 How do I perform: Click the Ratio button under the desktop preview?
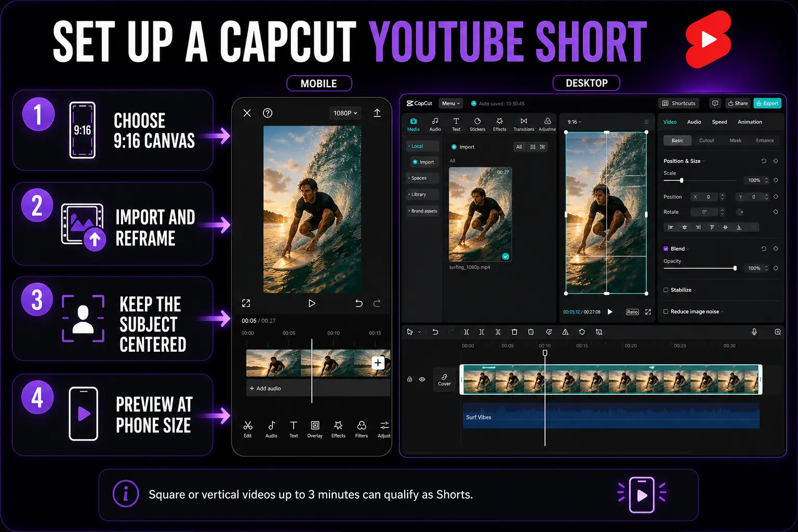pos(632,312)
